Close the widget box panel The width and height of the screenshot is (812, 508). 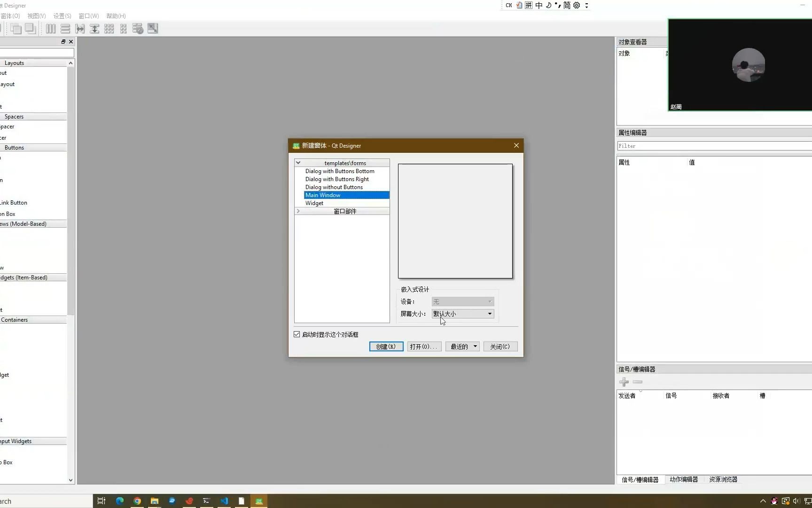(x=71, y=42)
